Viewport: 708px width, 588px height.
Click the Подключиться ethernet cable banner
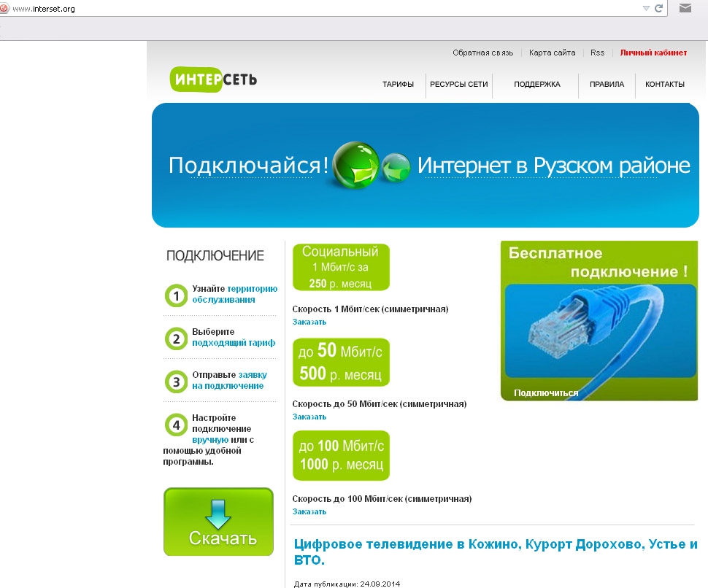599,322
